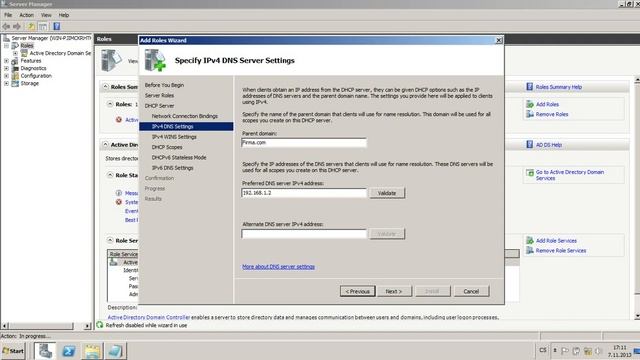Click Show/Hide console tree toolbar icon

[x=42, y=27]
